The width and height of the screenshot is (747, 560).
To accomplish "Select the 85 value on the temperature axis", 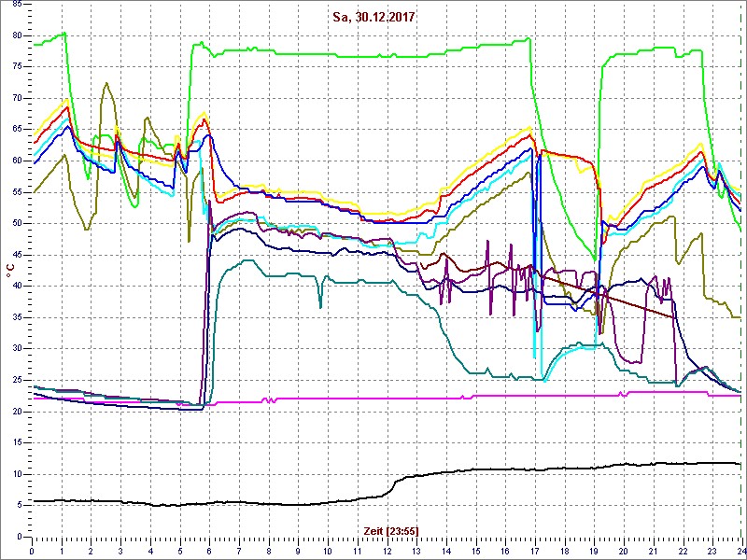I will [16, 5].
